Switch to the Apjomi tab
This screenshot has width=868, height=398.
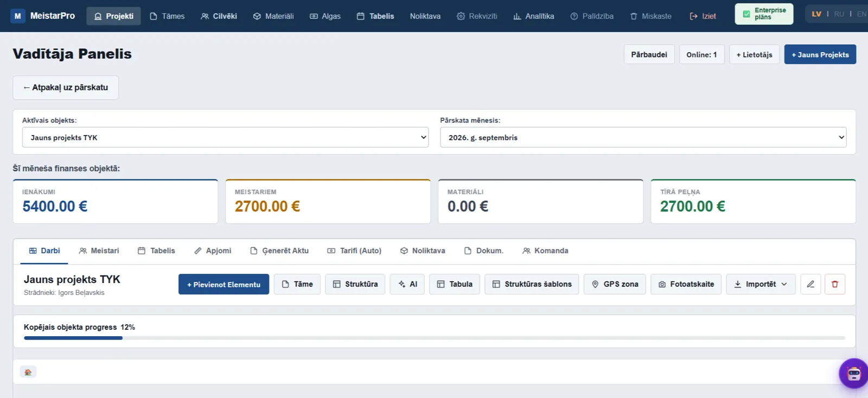pos(213,251)
